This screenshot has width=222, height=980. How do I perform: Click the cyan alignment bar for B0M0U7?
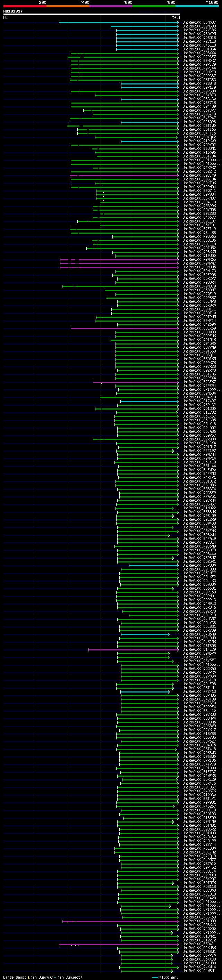[x=119, y=23]
